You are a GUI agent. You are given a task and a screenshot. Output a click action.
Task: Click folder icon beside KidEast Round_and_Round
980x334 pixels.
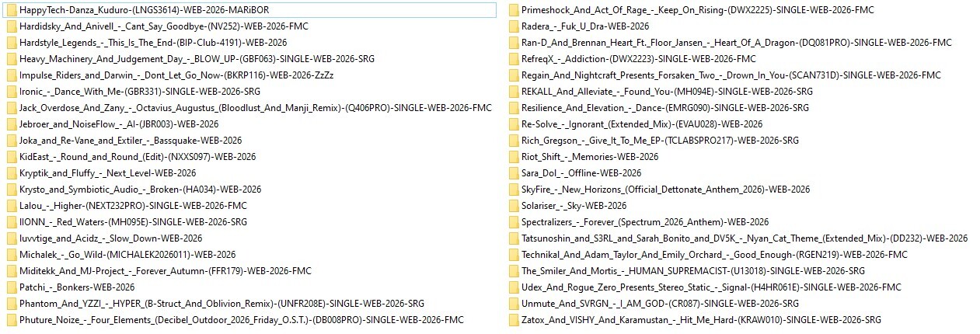(x=11, y=157)
